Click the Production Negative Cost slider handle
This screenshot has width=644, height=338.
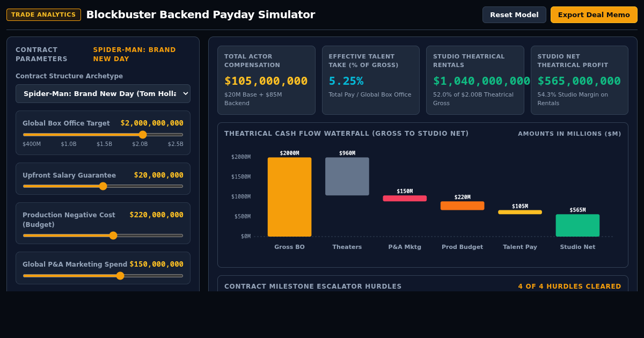pos(113,236)
